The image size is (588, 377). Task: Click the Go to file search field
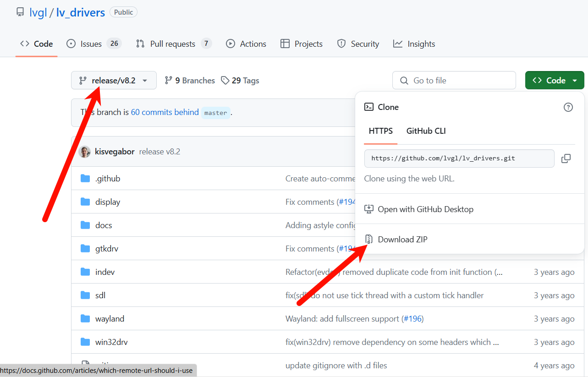pos(454,80)
